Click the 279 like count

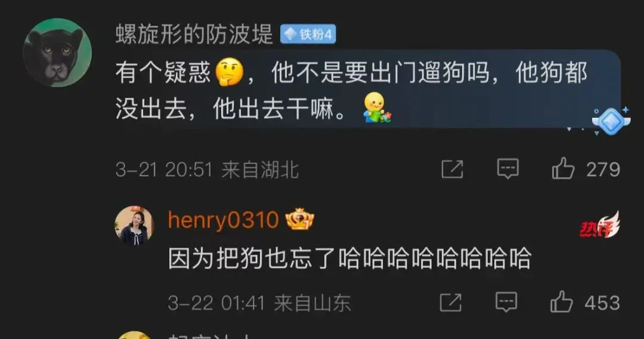603,169
